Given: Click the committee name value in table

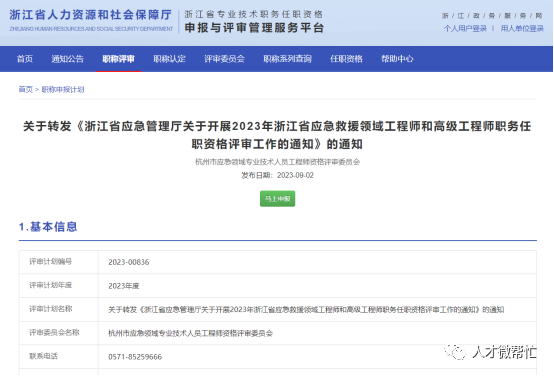Looking at the screenshot, I should pyautogui.click(x=190, y=333).
